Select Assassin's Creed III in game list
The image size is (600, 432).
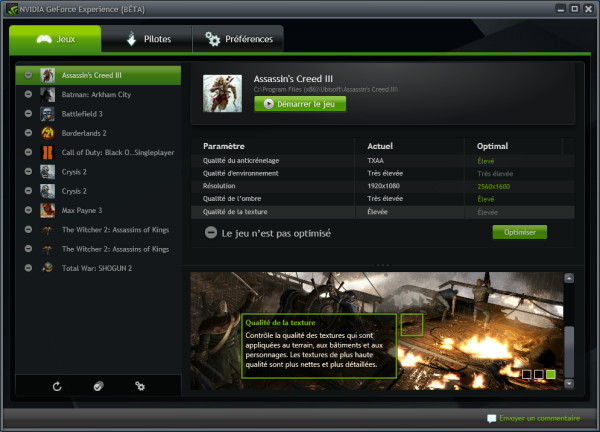click(x=98, y=75)
